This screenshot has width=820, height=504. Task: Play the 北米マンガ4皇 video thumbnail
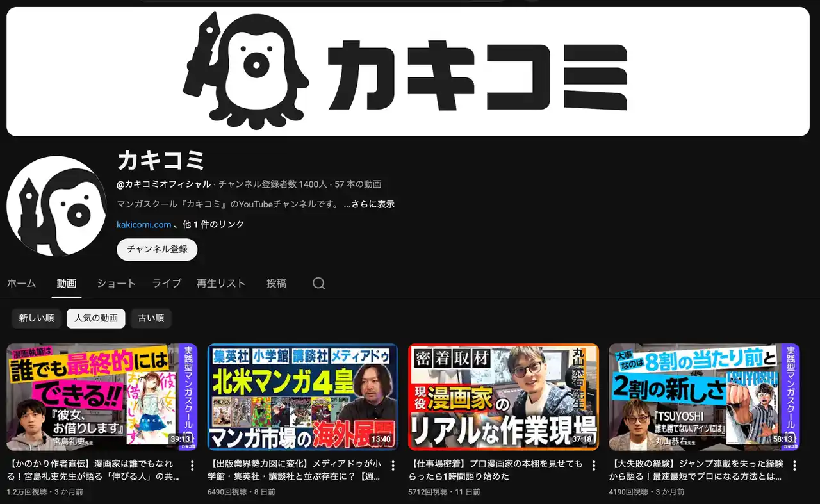pos(302,397)
